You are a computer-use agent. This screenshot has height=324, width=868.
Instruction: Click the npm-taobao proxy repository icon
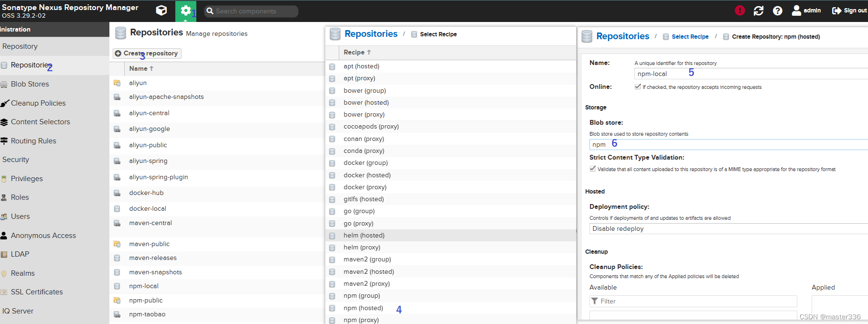pyautogui.click(x=117, y=314)
